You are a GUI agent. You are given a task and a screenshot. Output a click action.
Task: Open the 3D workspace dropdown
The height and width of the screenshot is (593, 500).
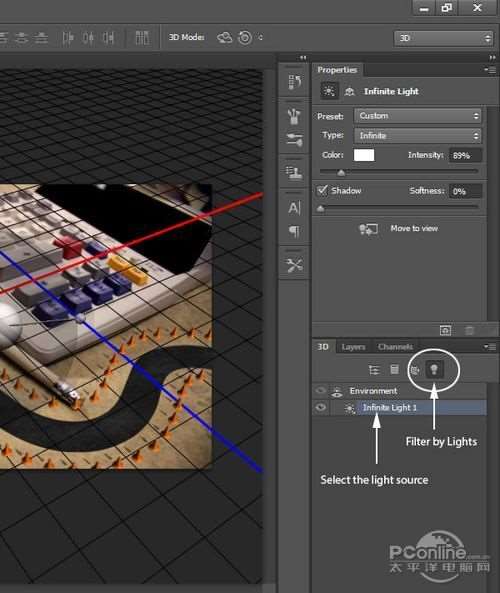(x=443, y=38)
